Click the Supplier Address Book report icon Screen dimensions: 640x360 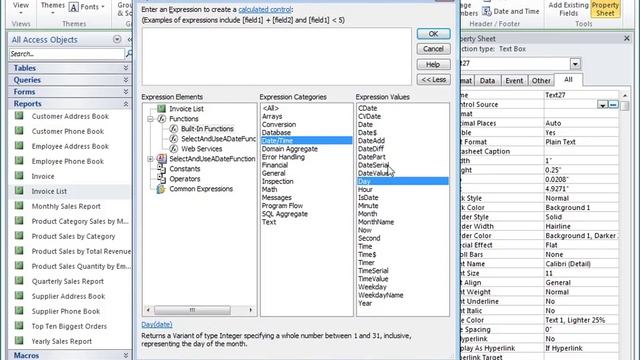coord(19,296)
